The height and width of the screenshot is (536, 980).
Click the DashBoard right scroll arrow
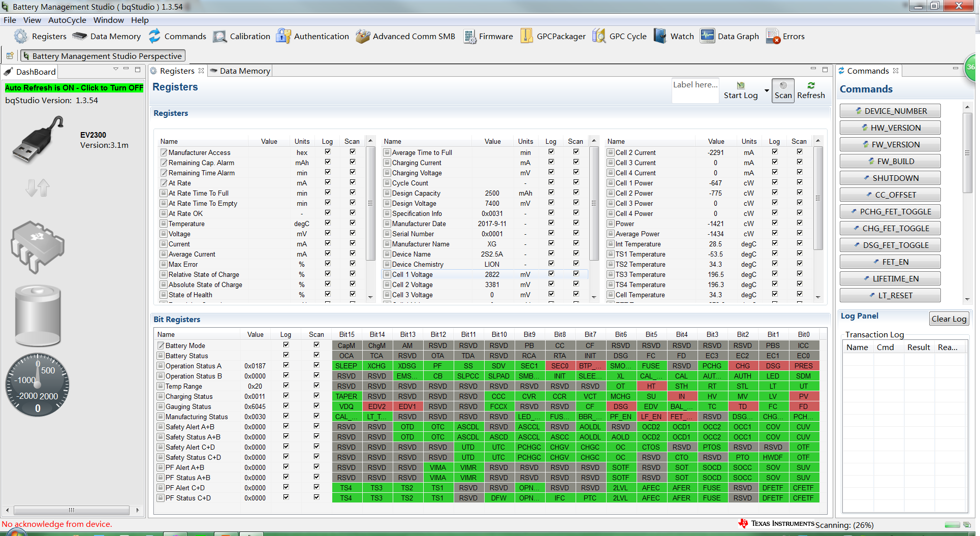point(137,510)
